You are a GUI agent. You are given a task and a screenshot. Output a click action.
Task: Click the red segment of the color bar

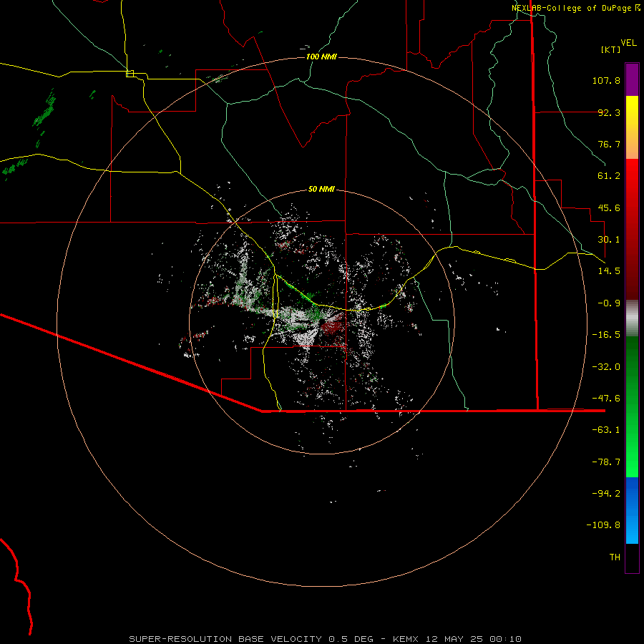click(x=632, y=229)
